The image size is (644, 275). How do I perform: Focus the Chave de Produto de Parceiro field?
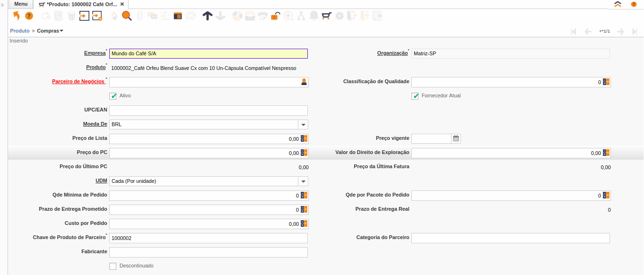coord(209,238)
